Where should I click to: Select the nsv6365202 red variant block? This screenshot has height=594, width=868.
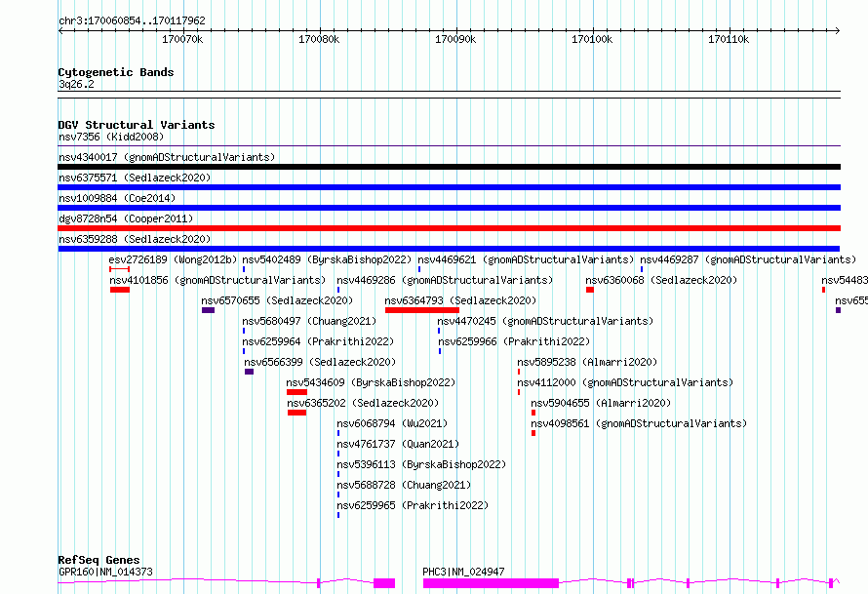[x=296, y=413]
